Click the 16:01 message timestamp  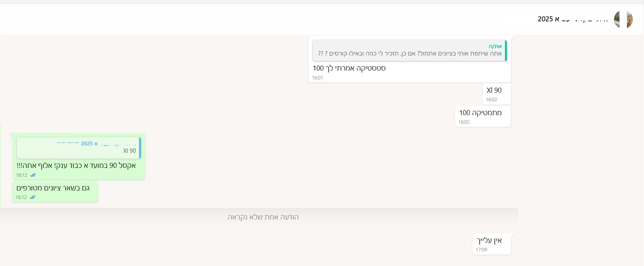[x=317, y=78]
